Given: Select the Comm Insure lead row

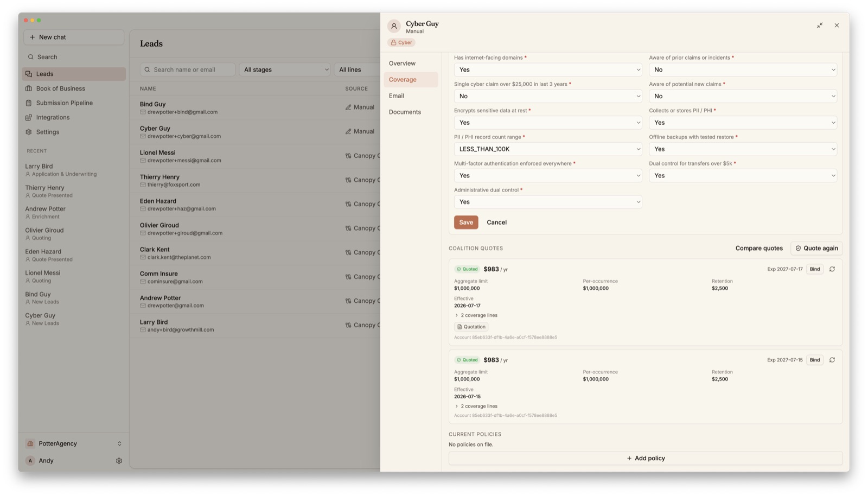Looking at the screenshot, I should [255, 277].
